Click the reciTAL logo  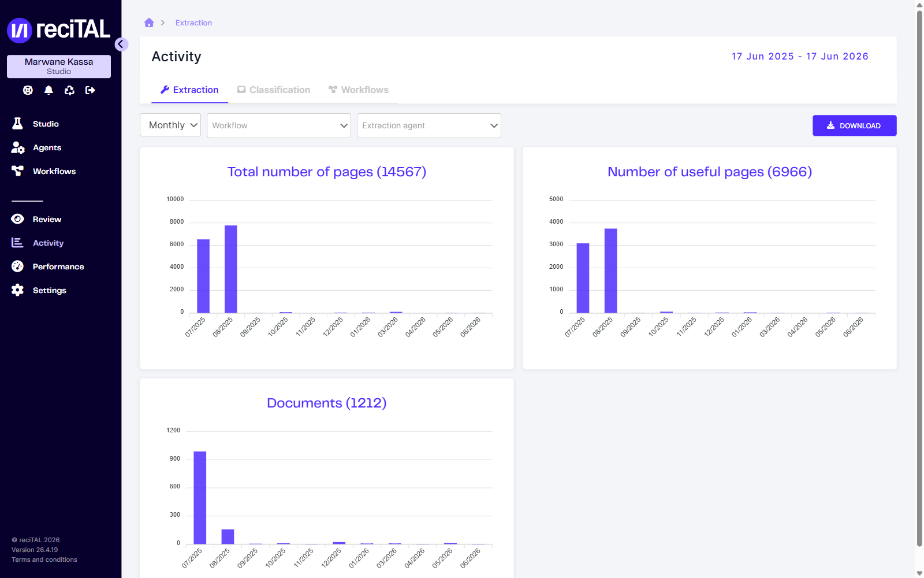(58, 30)
